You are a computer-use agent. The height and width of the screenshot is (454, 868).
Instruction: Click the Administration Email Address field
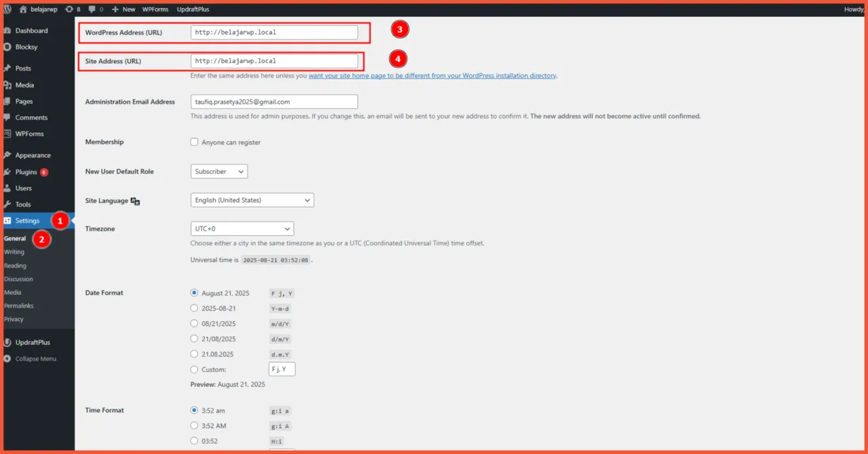click(x=274, y=102)
